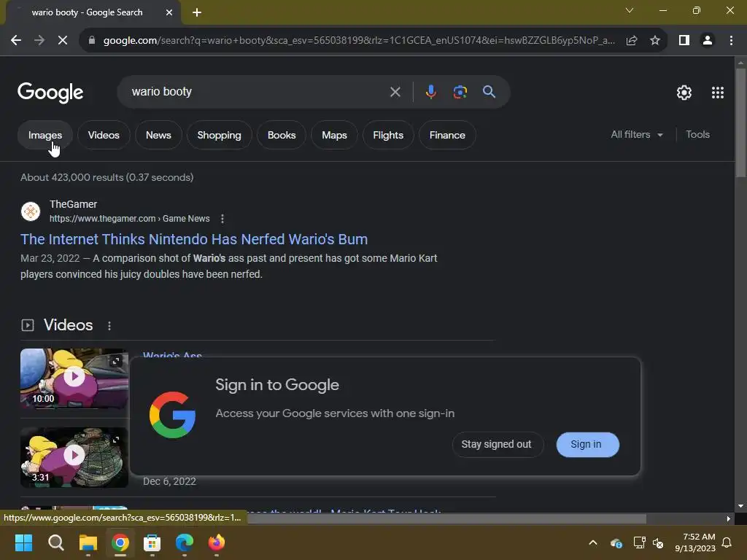Viewport: 747px width, 560px height.
Task: Switch to the Finance search tab
Action: tap(447, 135)
